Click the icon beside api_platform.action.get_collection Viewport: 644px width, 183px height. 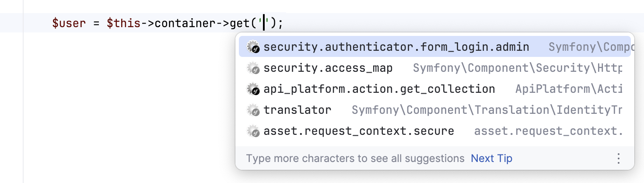[x=253, y=89]
